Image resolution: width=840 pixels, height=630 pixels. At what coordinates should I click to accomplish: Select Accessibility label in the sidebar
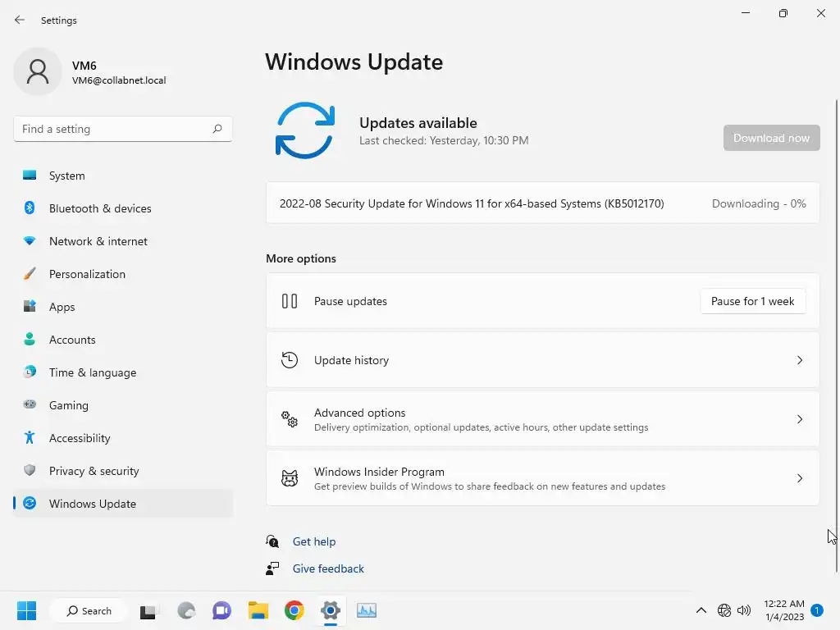click(x=80, y=438)
